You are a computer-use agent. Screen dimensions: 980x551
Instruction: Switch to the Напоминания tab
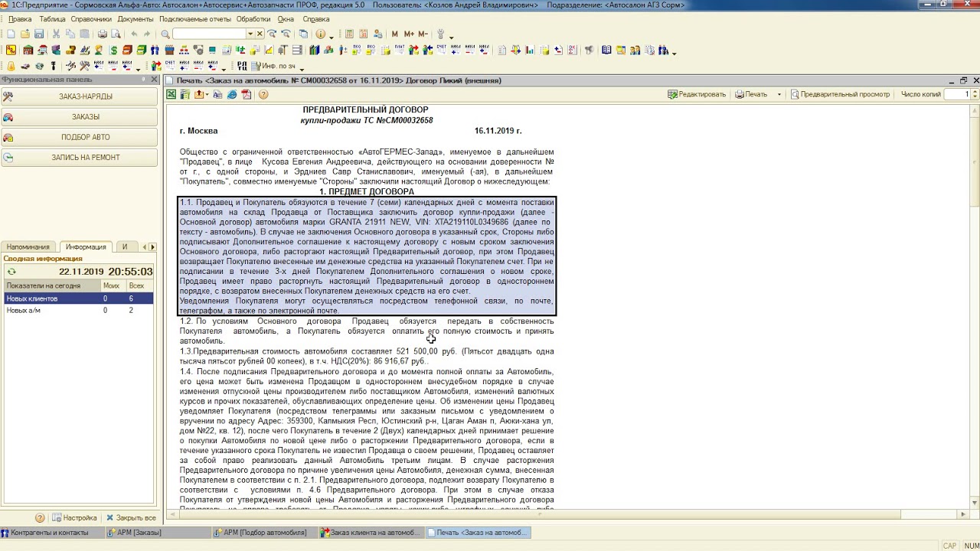click(x=28, y=246)
